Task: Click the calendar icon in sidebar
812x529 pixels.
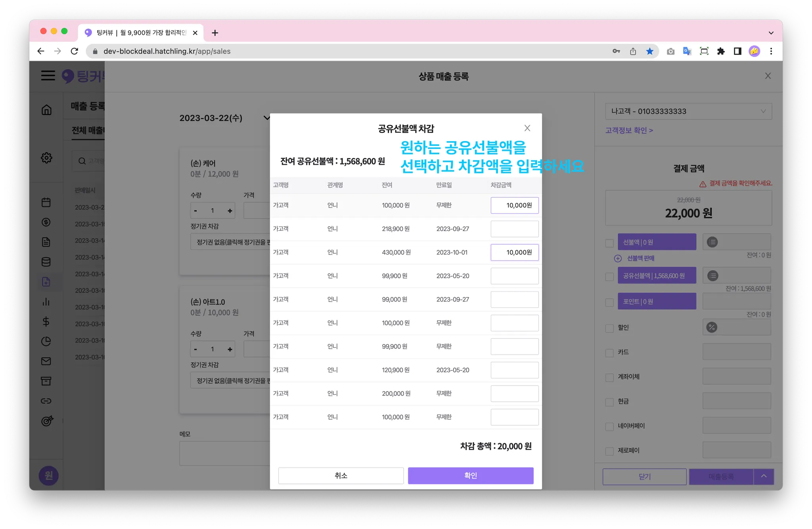Action: (46, 202)
